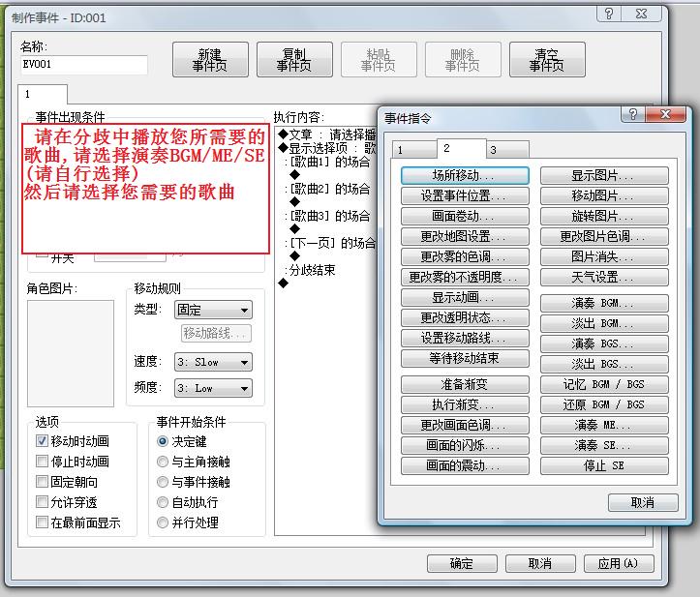Click 显示图片 command button

(604, 176)
